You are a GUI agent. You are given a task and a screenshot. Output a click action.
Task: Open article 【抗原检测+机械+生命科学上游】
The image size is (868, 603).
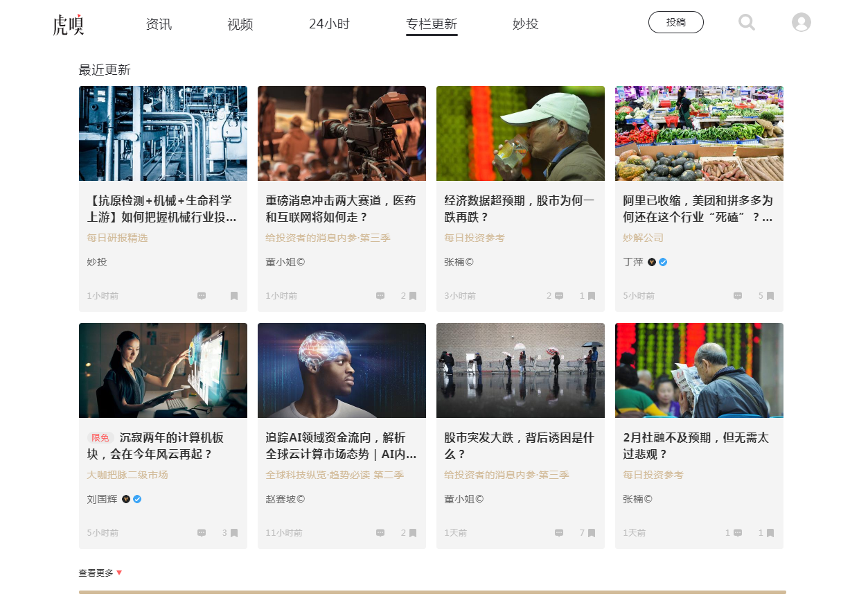163,209
